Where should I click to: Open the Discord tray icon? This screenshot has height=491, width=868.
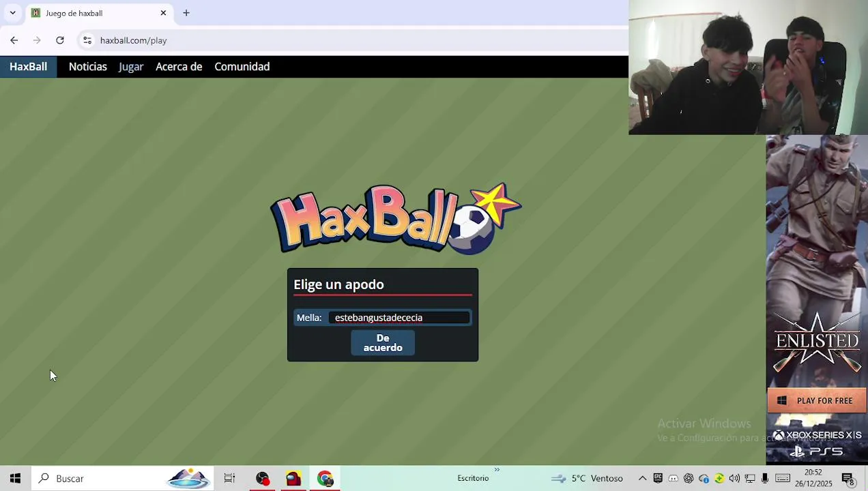(674, 479)
